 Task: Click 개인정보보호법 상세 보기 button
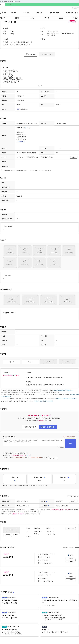(30, 427)
